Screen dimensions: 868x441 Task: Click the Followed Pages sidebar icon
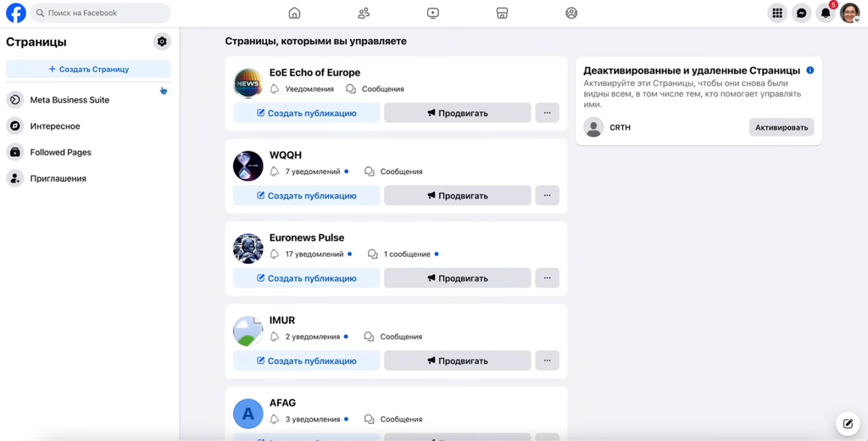click(15, 152)
